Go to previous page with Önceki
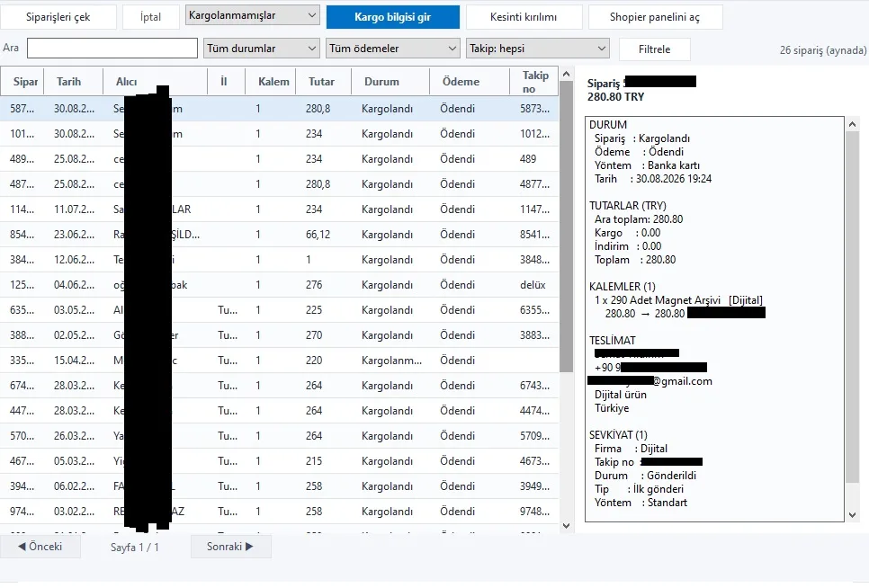 [x=40, y=547]
